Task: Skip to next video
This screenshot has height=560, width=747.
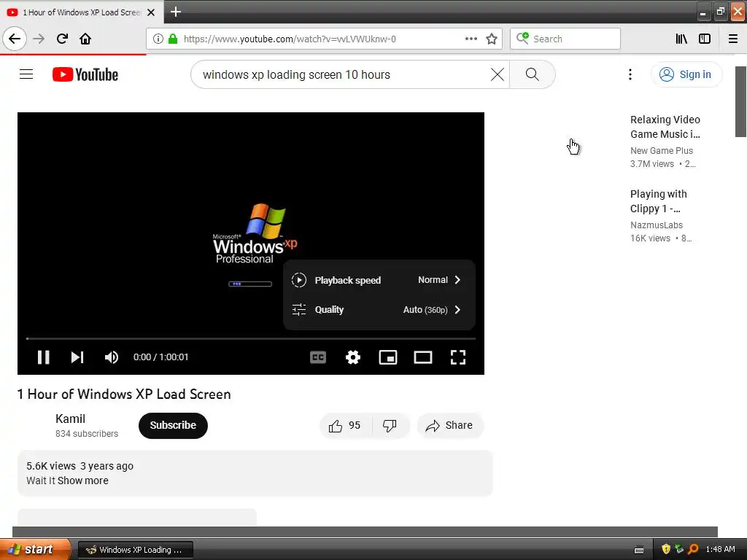Action: click(77, 357)
